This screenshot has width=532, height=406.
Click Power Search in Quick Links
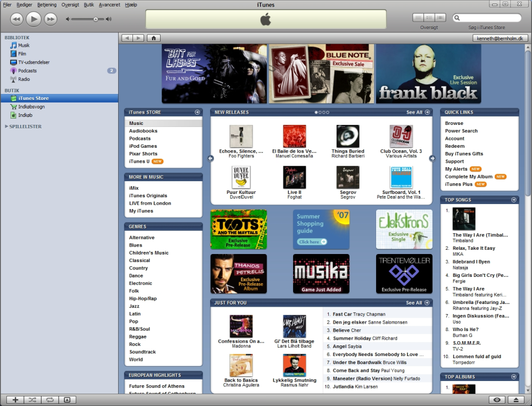[x=461, y=131]
